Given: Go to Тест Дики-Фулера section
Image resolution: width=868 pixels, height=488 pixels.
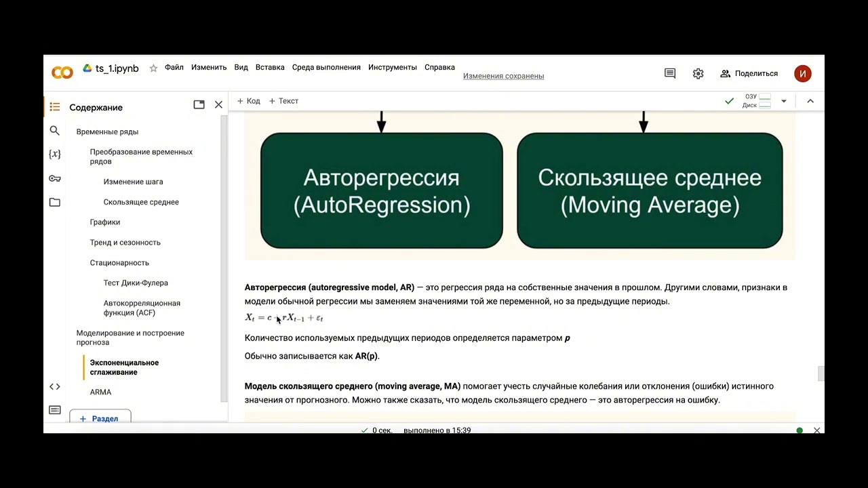Looking at the screenshot, I should 136,283.
